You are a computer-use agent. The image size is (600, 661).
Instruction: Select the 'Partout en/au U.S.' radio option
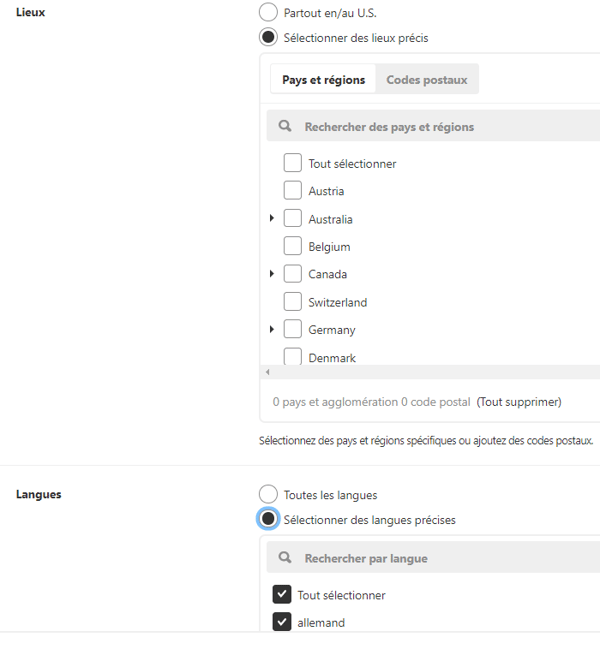268,13
